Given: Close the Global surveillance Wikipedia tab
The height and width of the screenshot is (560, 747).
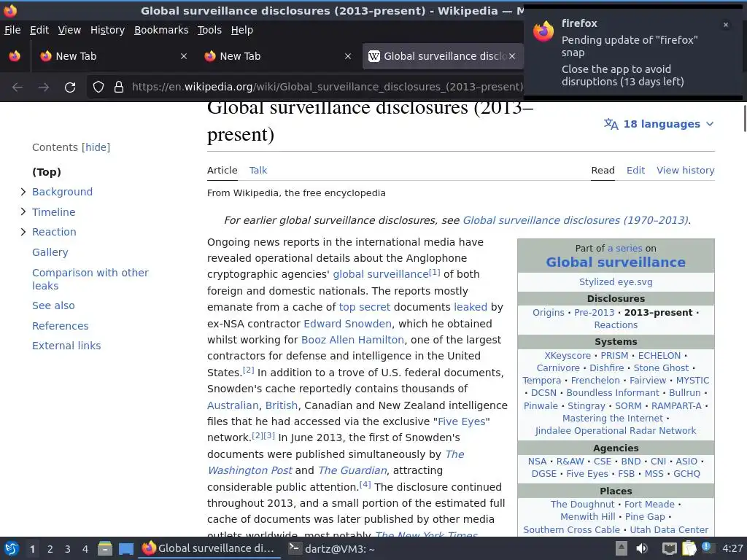Looking at the screenshot, I should click(512, 56).
